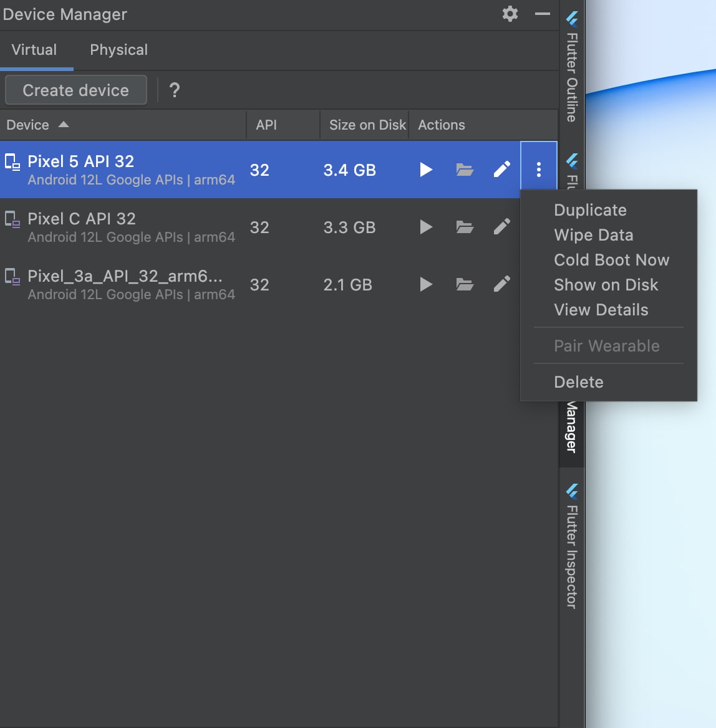Launch the Pixel_3a_API_32 emulator
The height and width of the screenshot is (728, 716).
pyautogui.click(x=425, y=284)
